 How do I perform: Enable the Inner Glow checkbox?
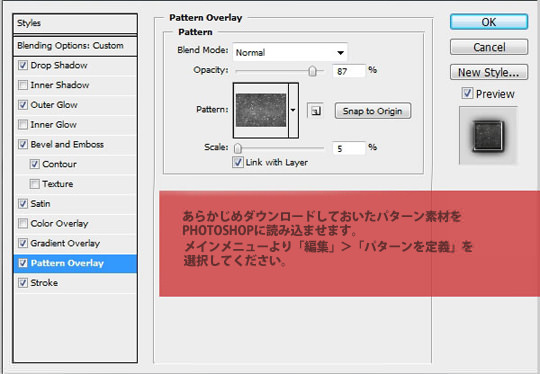point(23,124)
